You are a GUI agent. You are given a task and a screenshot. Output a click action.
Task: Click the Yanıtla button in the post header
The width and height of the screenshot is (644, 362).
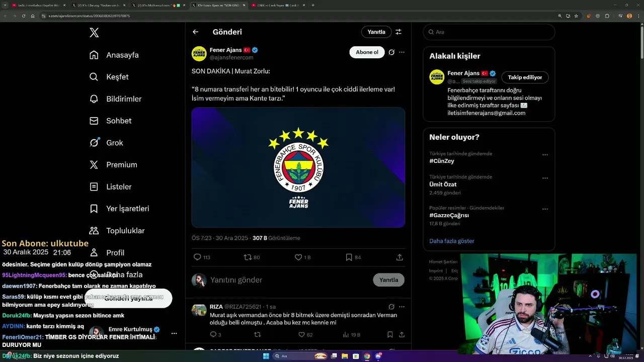pos(376,32)
